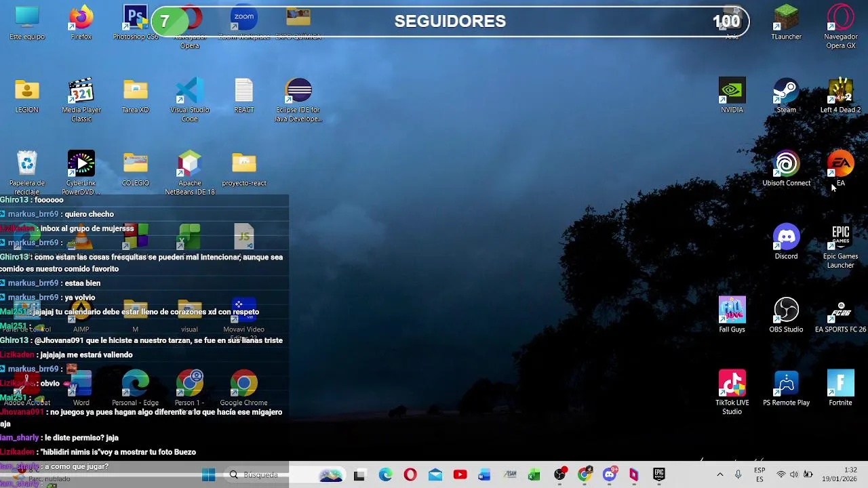The width and height of the screenshot is (868, 488).
Task: Open Google Chrome desktop shortcut
Action: 244,388
